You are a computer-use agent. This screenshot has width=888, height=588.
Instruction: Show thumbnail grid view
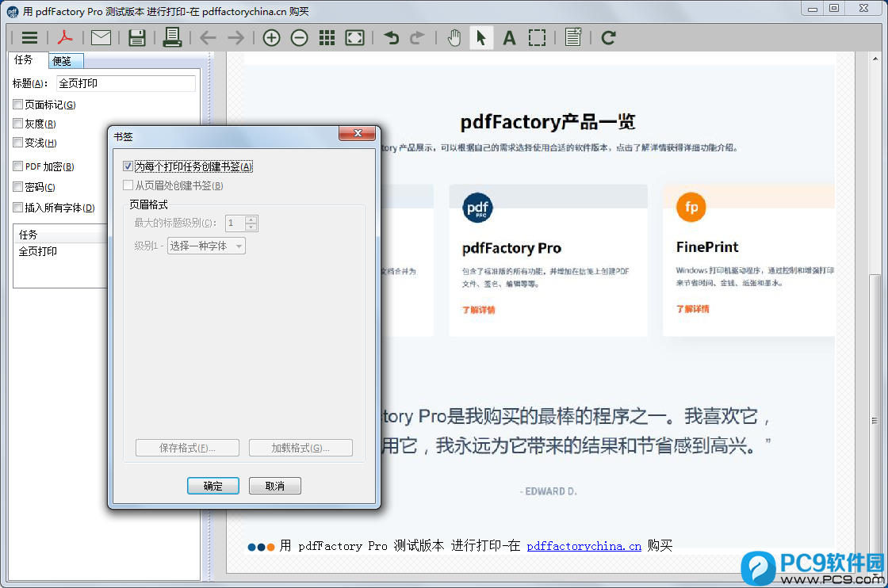pos(327,38)
